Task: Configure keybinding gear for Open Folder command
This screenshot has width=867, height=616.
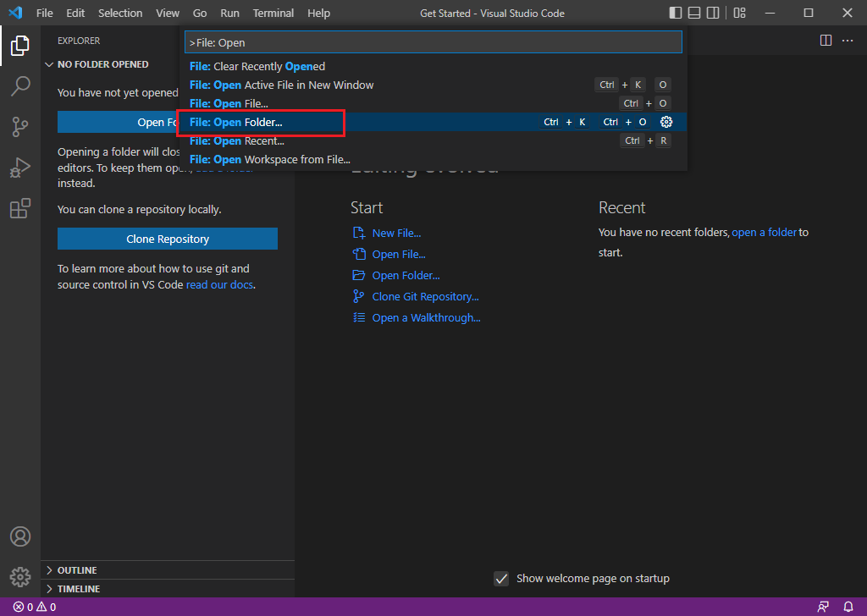Action: pos(666,122)
